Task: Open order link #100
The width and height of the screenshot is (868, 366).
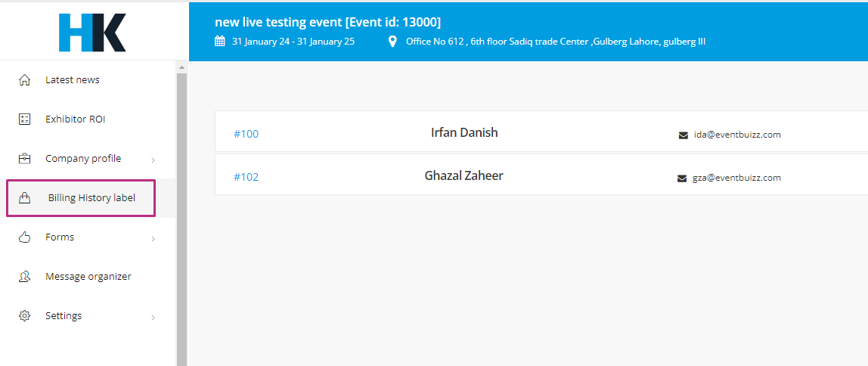Action: pyautogui.click(x=246, y=134)
